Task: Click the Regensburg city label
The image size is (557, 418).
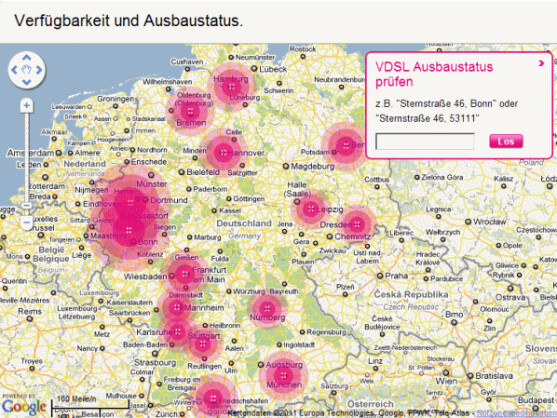Action: click(x=326, y=332)
